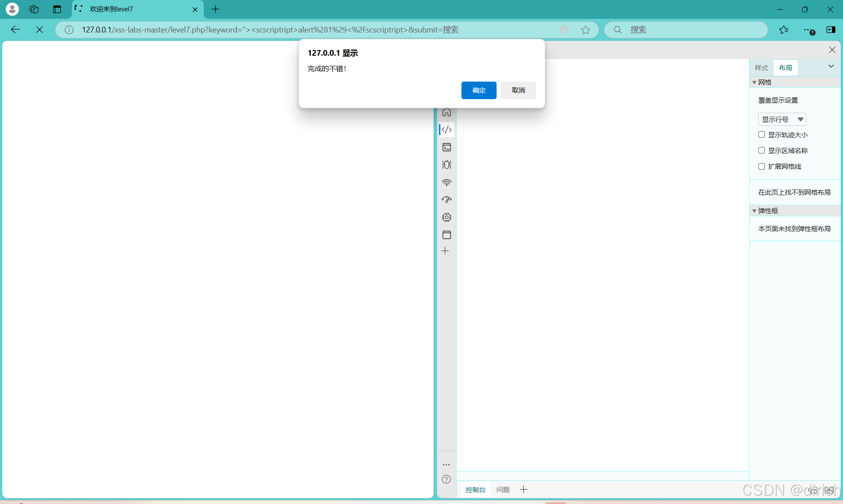Switch to the 问题 tab in drawer
This screenshot has width=843, height=504.
click(x=503, y=490)
